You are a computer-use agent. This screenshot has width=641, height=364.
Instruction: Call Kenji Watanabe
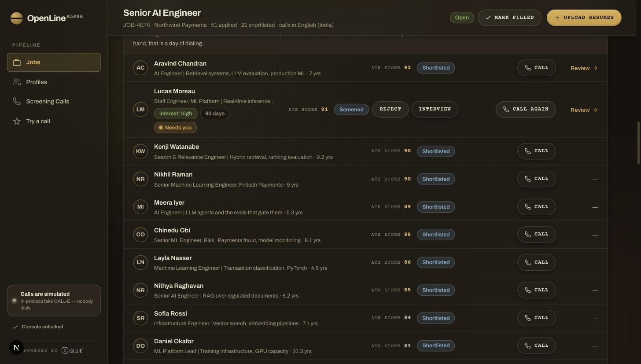point(537,151)
